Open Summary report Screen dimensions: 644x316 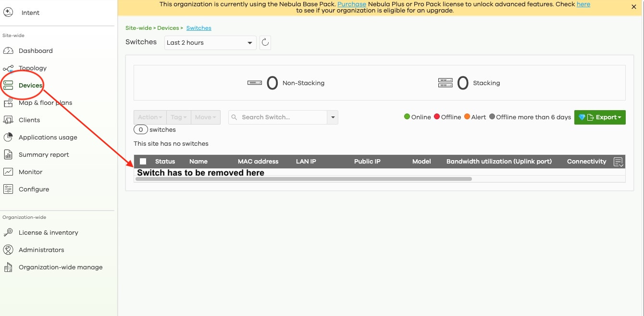click(44, 154)
